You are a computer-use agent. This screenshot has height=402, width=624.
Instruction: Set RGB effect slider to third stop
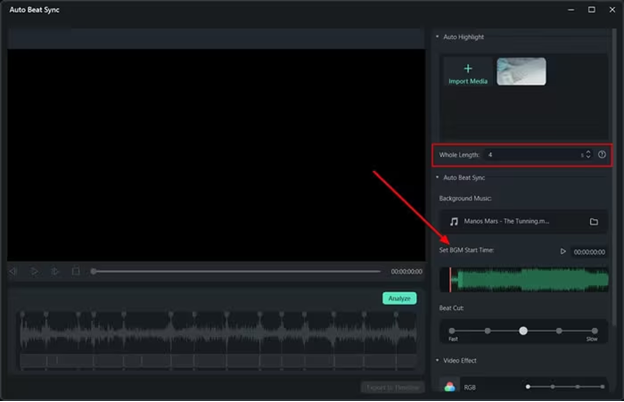(x=577, y=386)
